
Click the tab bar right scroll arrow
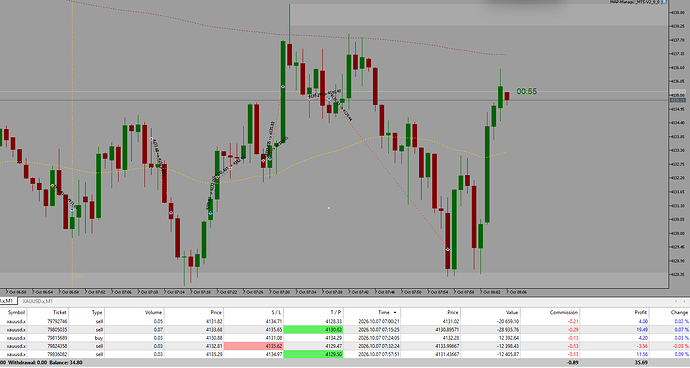click(x=684, y=301)
